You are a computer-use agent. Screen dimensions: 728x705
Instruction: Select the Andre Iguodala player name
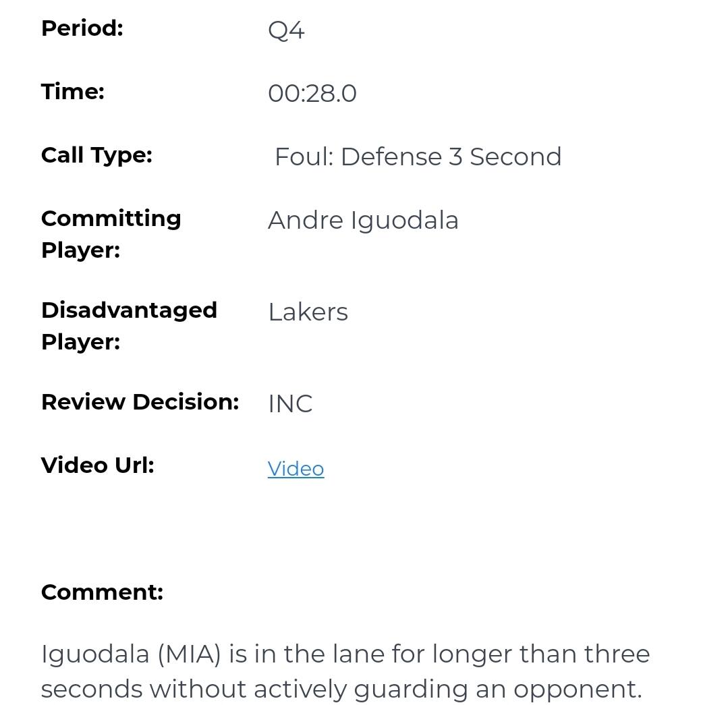pyautogui.click(x=363, y=221)
